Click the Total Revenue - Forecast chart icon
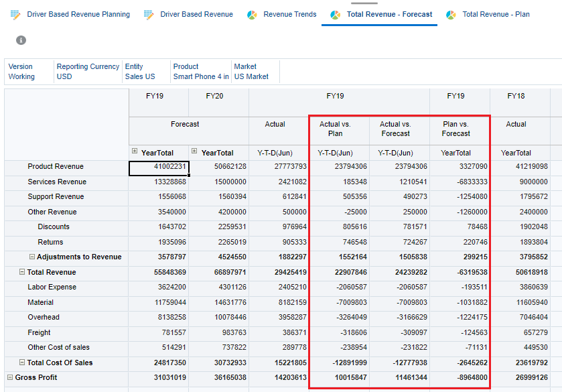 (334, 13)
